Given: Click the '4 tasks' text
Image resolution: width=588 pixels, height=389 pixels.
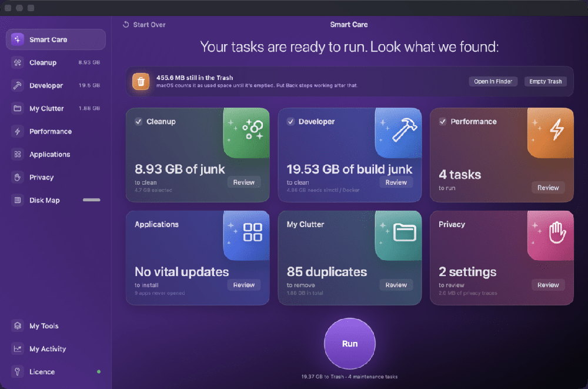Looking at the screenshot, I should pos(460,175).
